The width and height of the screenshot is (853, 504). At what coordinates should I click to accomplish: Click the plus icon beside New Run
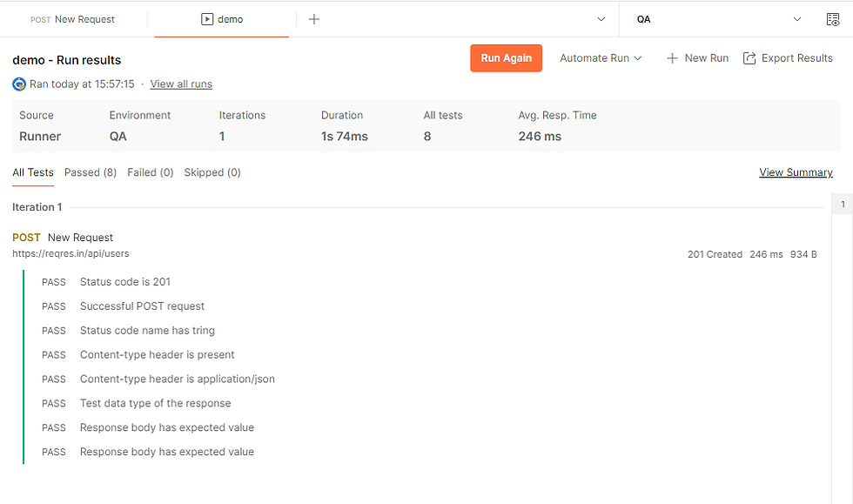(672, 58)
